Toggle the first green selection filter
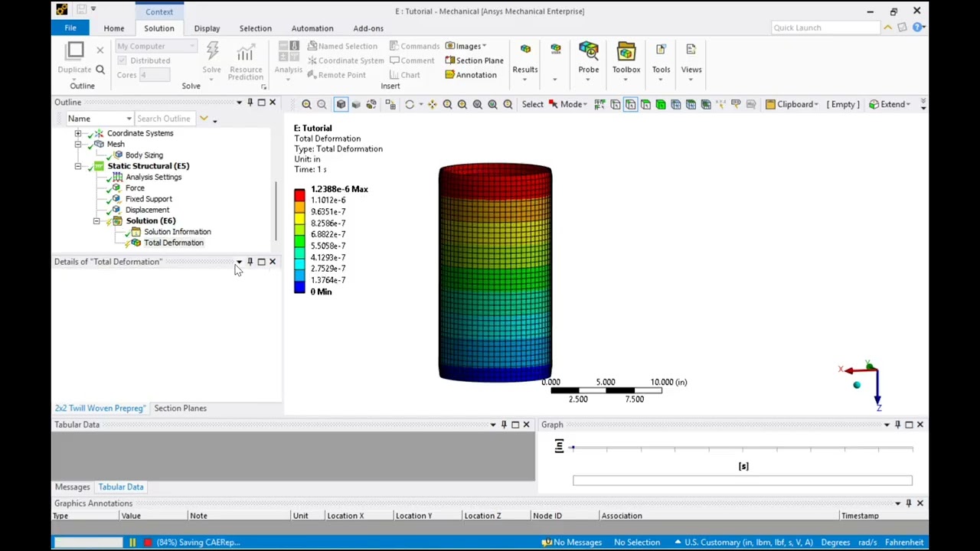The width and height of the screenshot is (980, 551). [x=645, y=104]
